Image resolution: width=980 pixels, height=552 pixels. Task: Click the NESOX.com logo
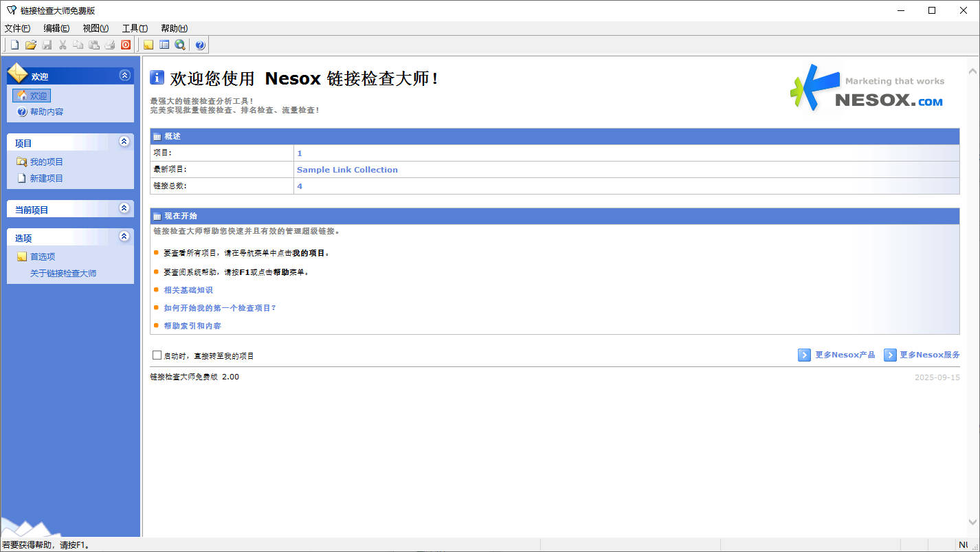tap(867, 87)
